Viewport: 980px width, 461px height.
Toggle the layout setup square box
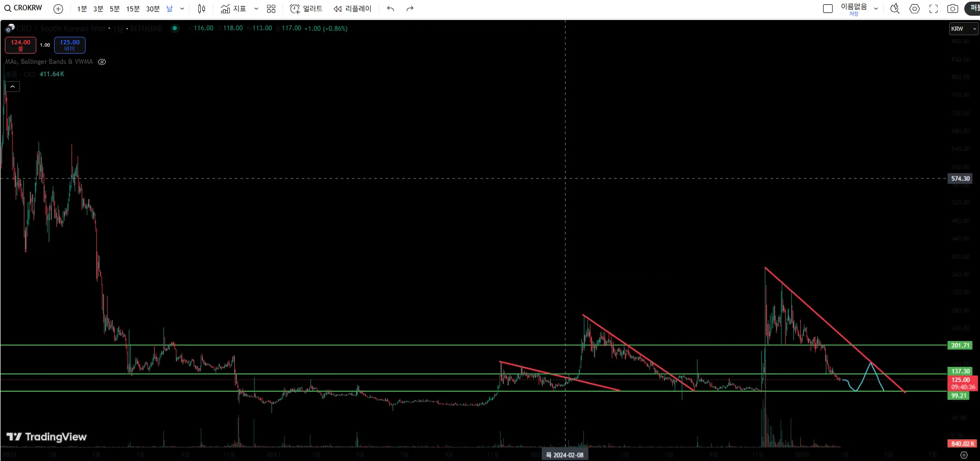click(828, 9)
